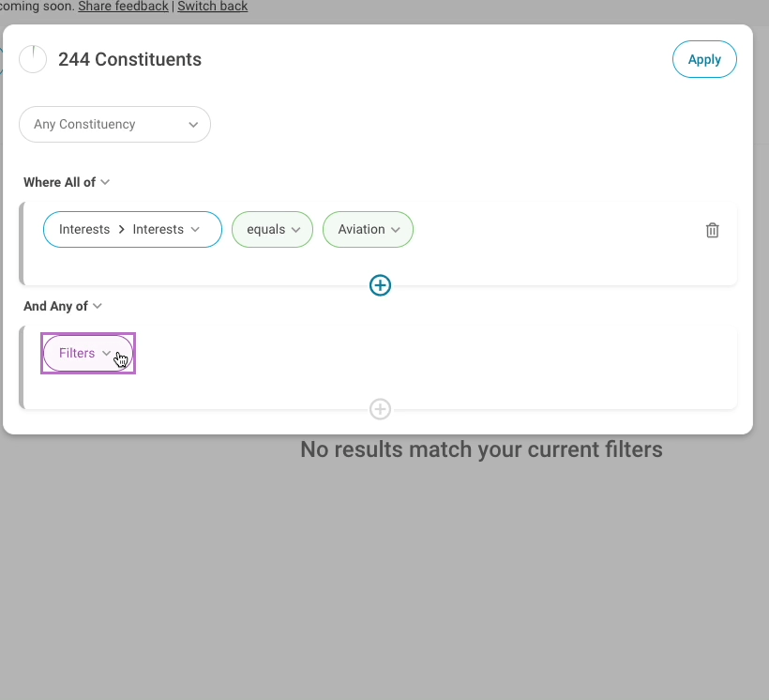Click the Switch back link

click(x=213, y=7)
